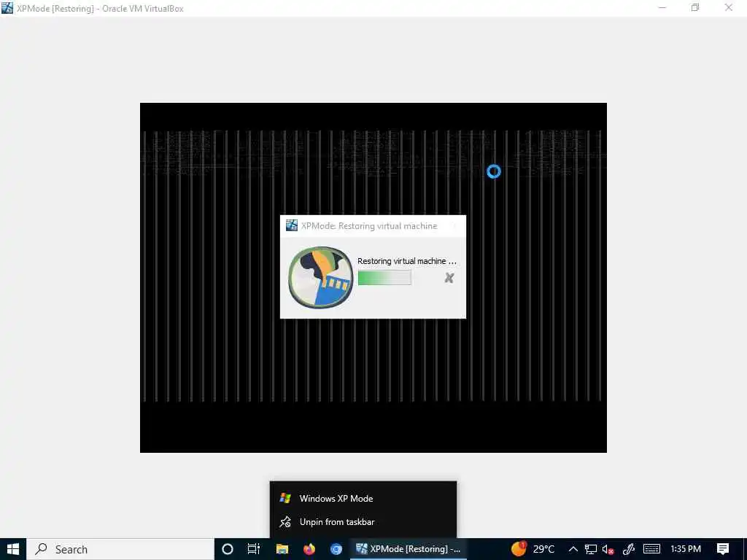Open the 29°C weather widget
Screen dimensions: 747x560
(x=533, y=549)
